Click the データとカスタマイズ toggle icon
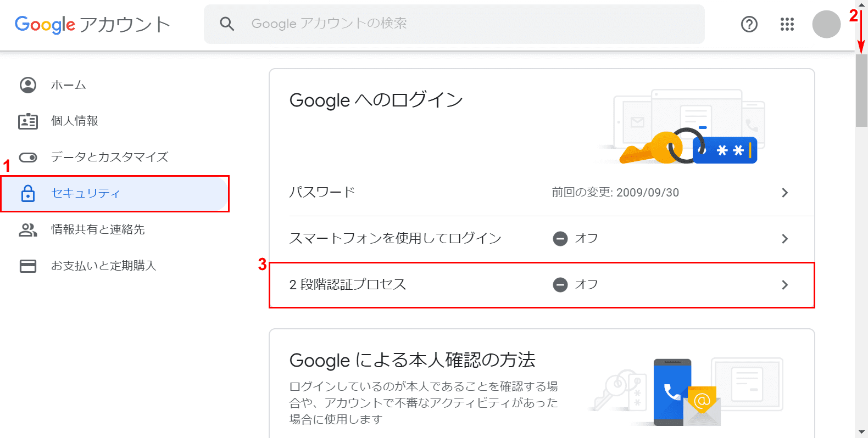Screen dimensions: 868x438 point(28,158)
